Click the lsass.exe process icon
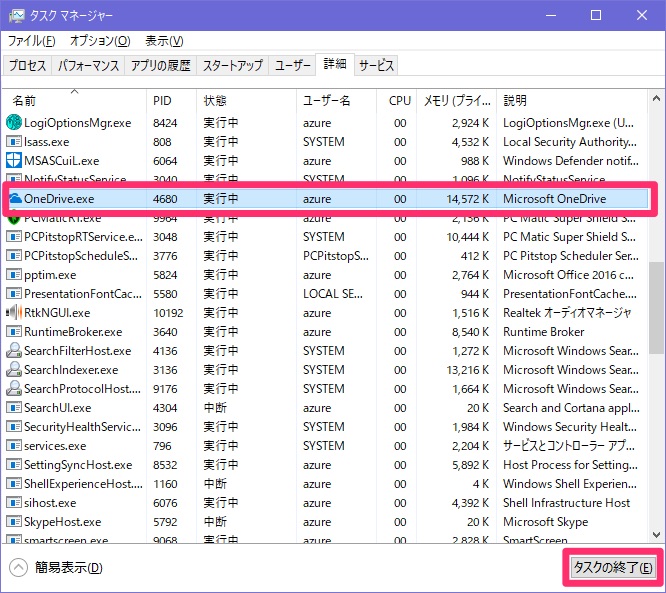 tap(14, 142)
